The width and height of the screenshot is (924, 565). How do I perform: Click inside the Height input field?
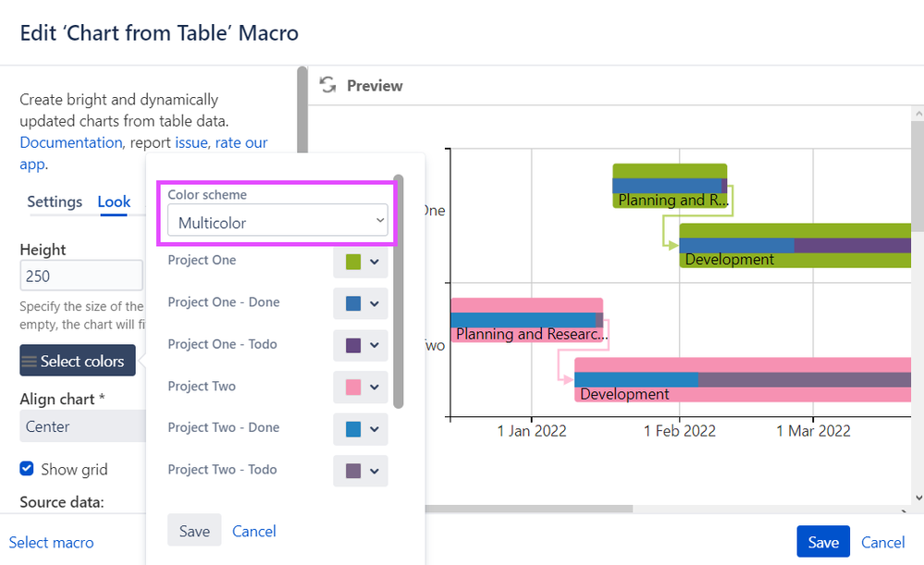coord(81,275)
